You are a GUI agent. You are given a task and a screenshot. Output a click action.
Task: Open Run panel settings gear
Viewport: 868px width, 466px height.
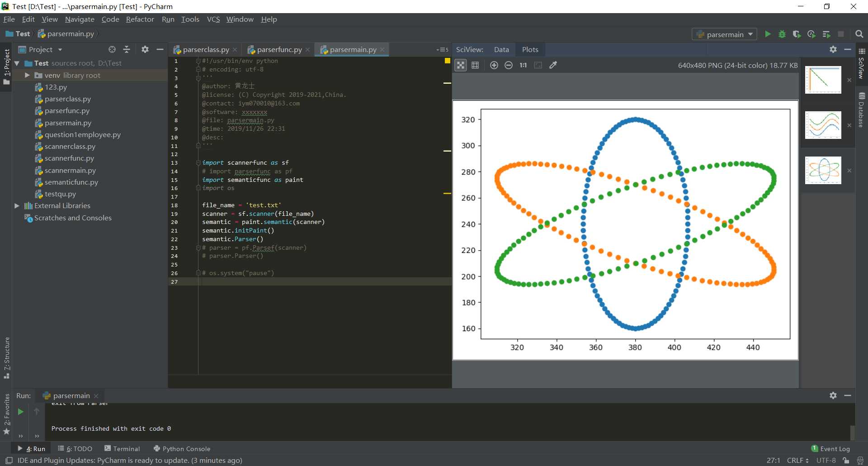833,395
